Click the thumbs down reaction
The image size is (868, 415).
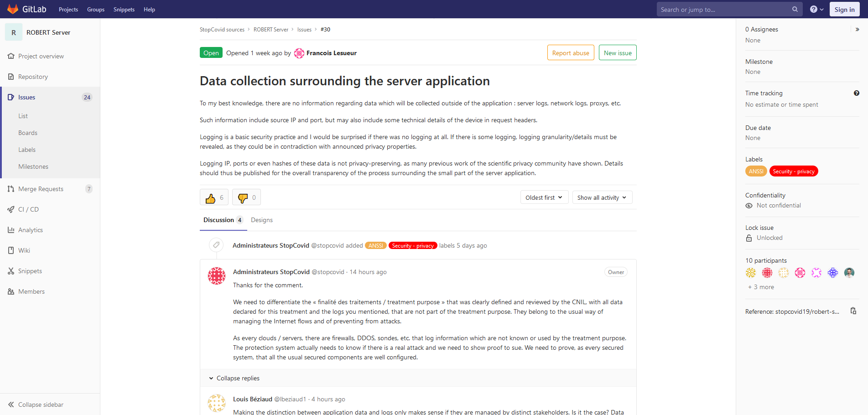click(x=246, y=197)
